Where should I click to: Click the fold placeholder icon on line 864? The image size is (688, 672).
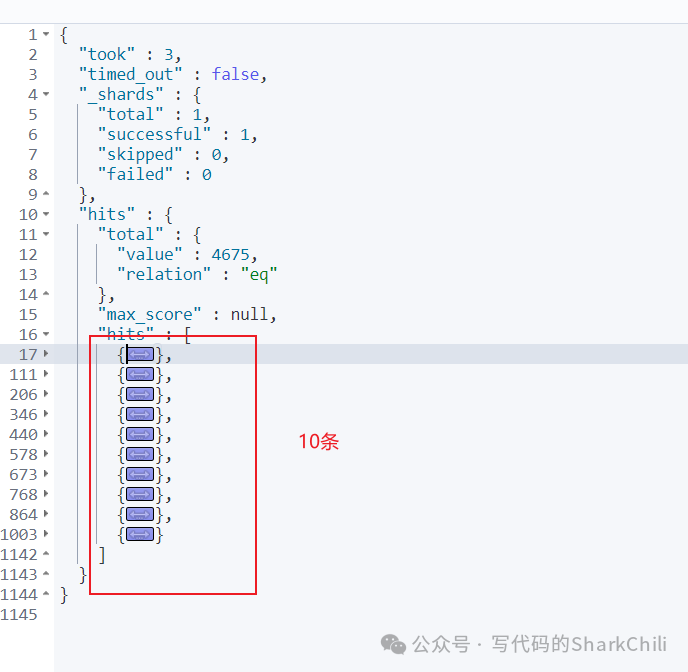(140, 515)
